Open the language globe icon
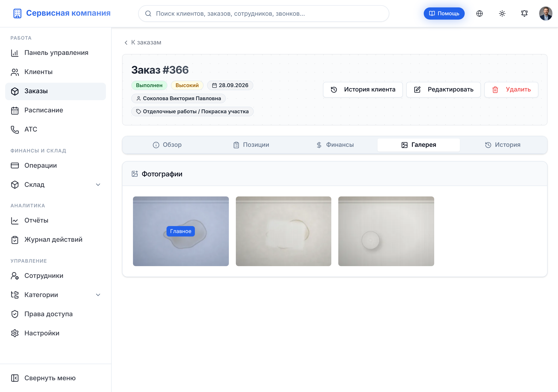This screenshot has height=392, width=558. (479, 13)
